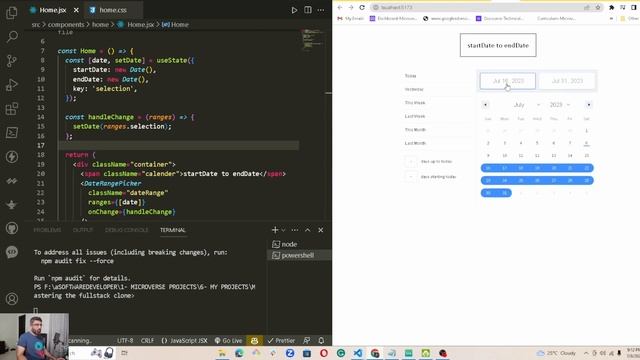
Task: Open the My Email bookmark
Action: pos(350,18)
